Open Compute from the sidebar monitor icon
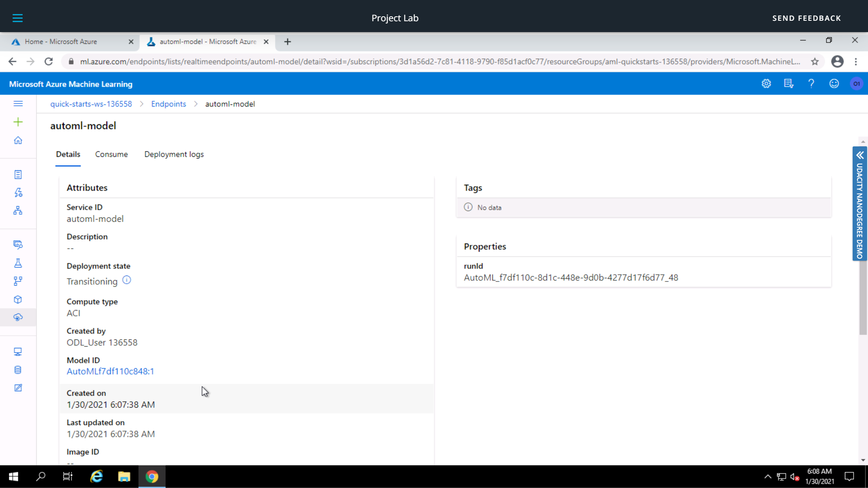This screenshot has width=868, height=488. coord(18,352)
